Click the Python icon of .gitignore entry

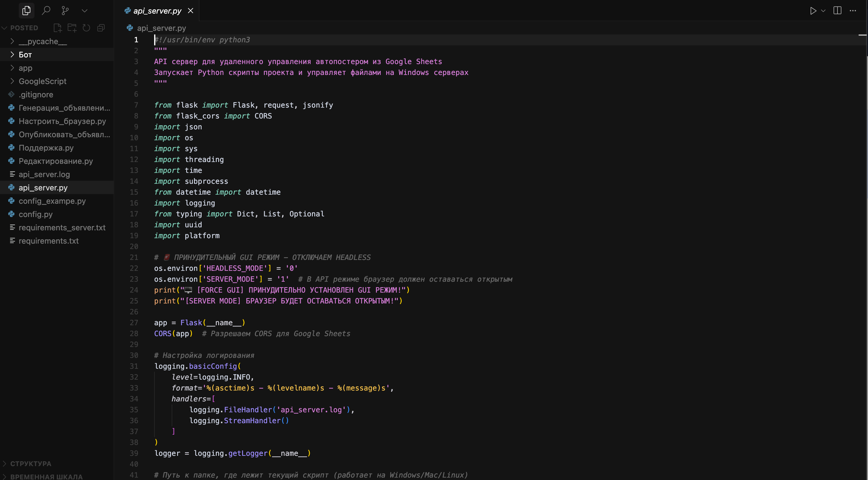11,94
